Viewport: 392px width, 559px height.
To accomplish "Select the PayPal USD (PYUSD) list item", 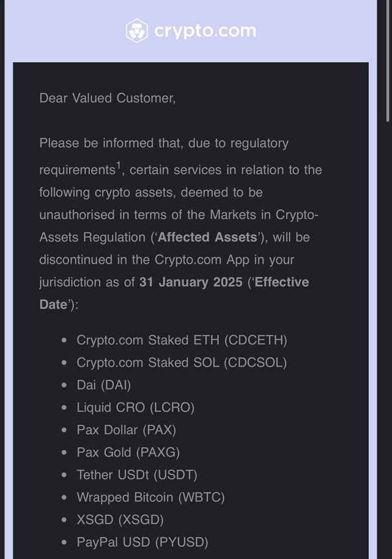I will 142,542.
